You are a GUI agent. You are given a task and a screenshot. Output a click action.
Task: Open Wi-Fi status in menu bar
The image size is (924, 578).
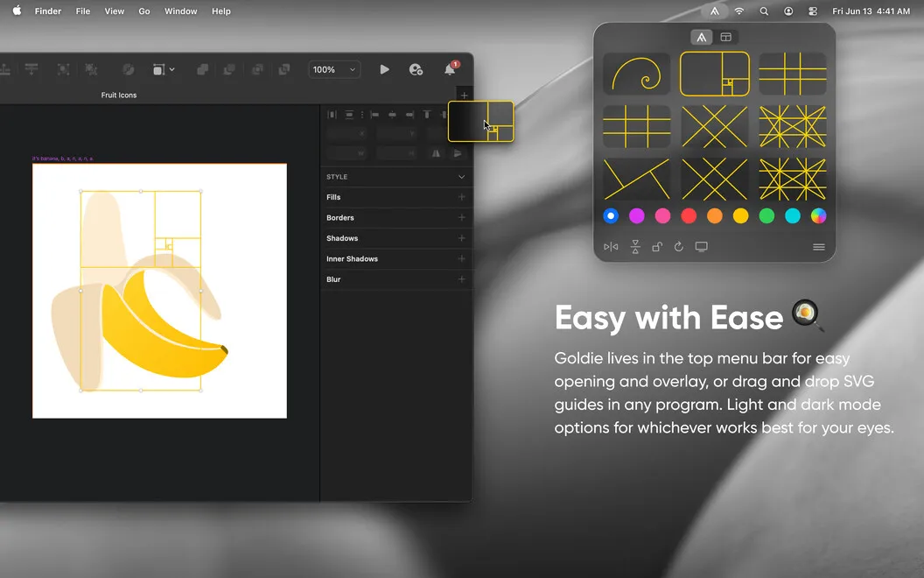pyautogui.click(x=739, y=11)
